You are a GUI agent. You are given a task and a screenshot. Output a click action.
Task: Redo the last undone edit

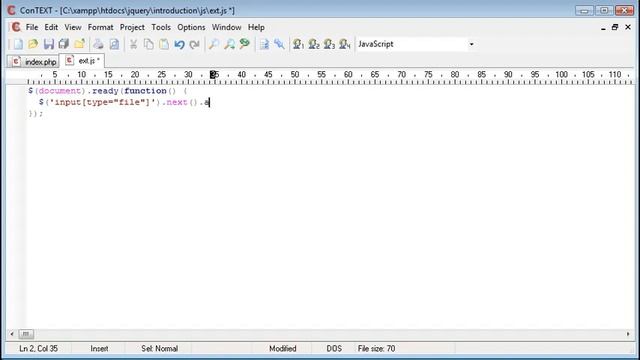pyautogui.click(x=194, y=44)
